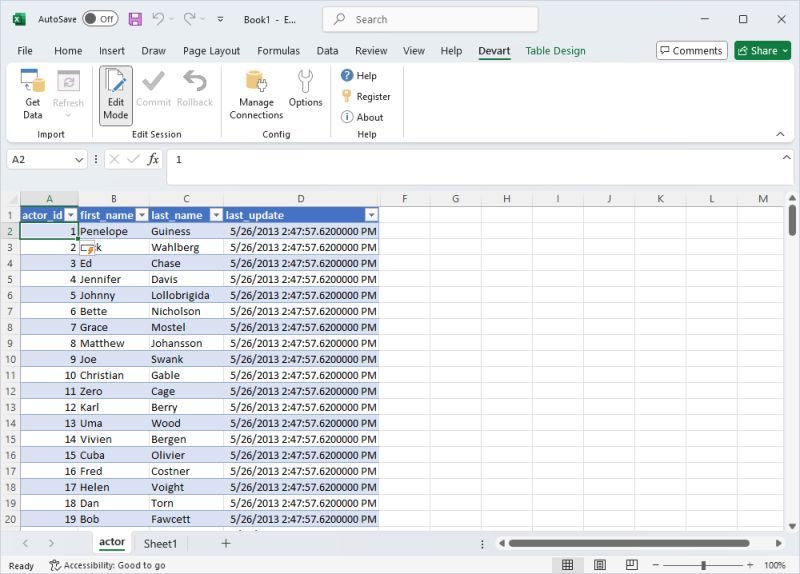Click the Register key item

click(x=366, y=96)
